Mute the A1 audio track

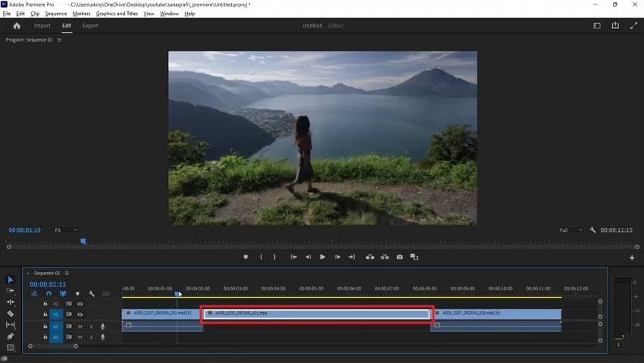(80, 327)
